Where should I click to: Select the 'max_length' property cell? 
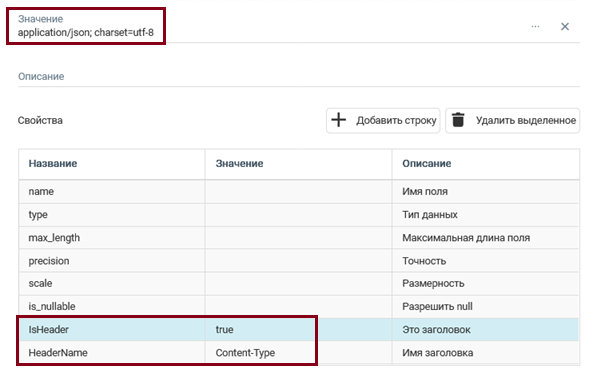tap(112, 238)
